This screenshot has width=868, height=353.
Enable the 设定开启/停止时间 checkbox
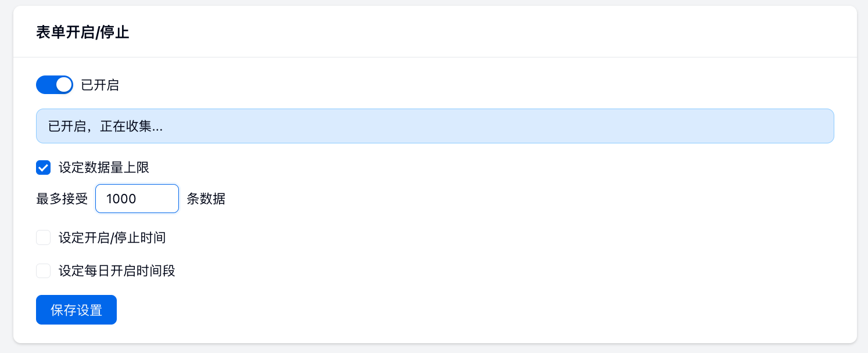coord(44,237)
